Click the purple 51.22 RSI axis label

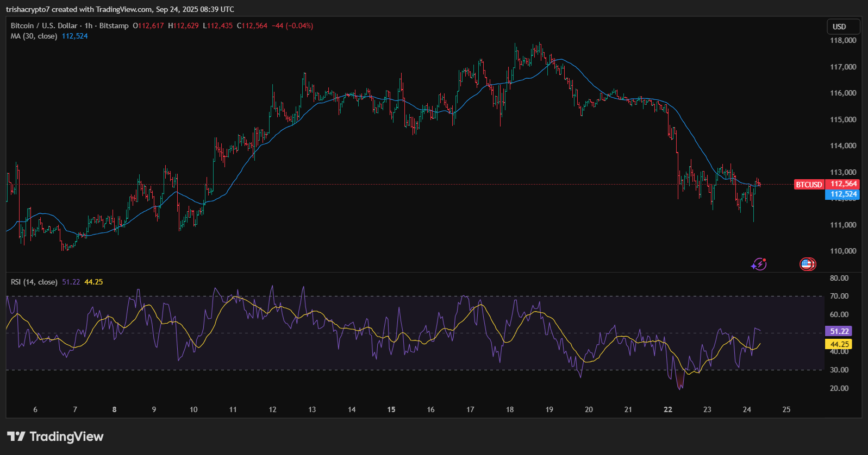839,331
